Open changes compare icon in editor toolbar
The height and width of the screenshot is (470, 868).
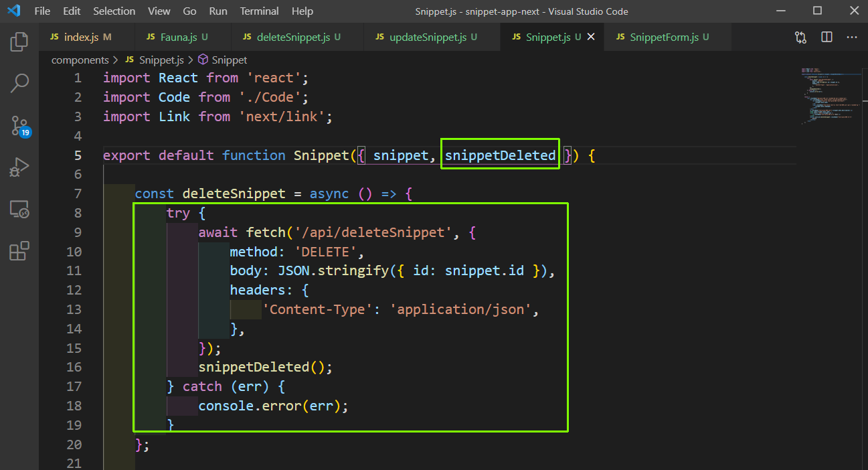coord(800,37)
